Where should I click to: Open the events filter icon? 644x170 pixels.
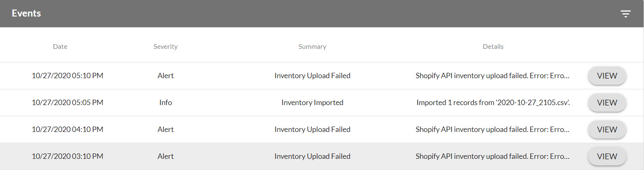(625, 14)
